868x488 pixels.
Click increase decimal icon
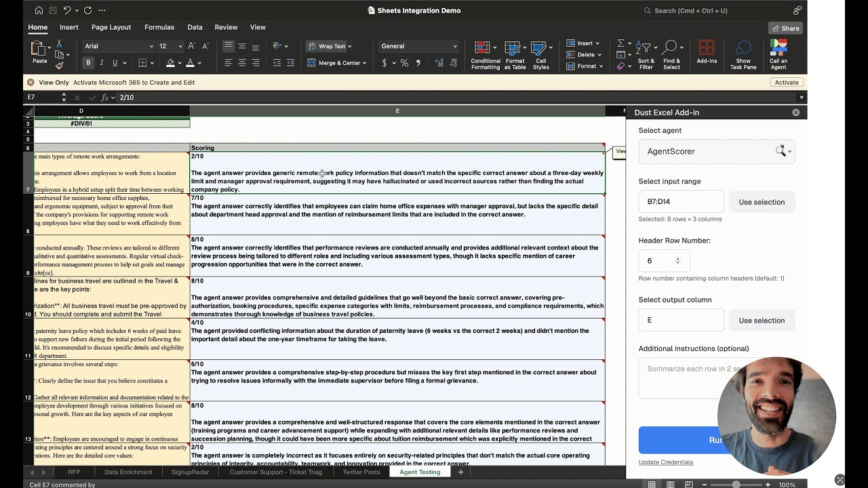(439, 63)
